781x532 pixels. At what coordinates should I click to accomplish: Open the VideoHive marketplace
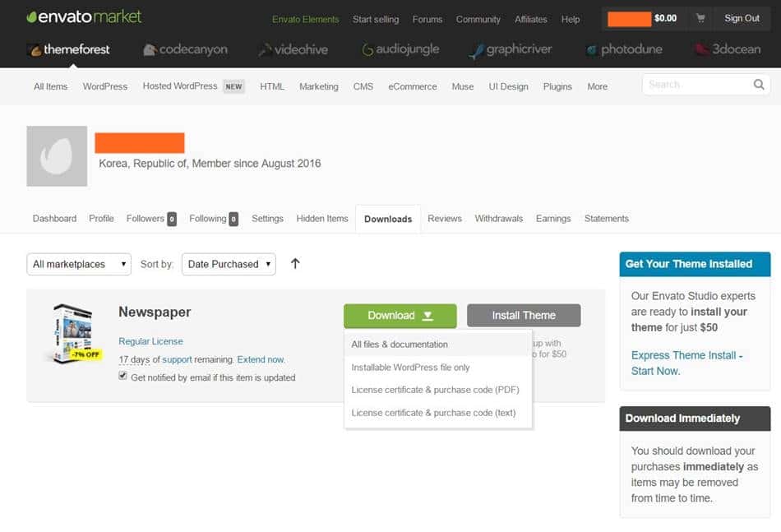293,49
